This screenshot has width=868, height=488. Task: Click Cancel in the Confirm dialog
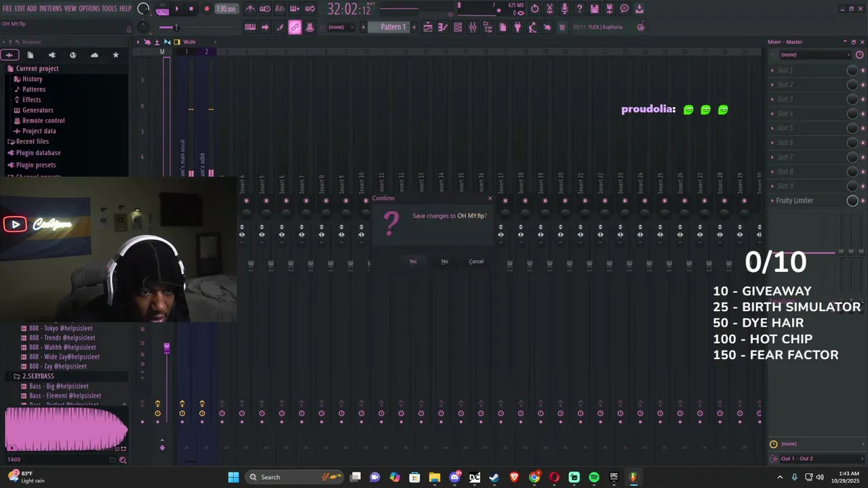476,262
